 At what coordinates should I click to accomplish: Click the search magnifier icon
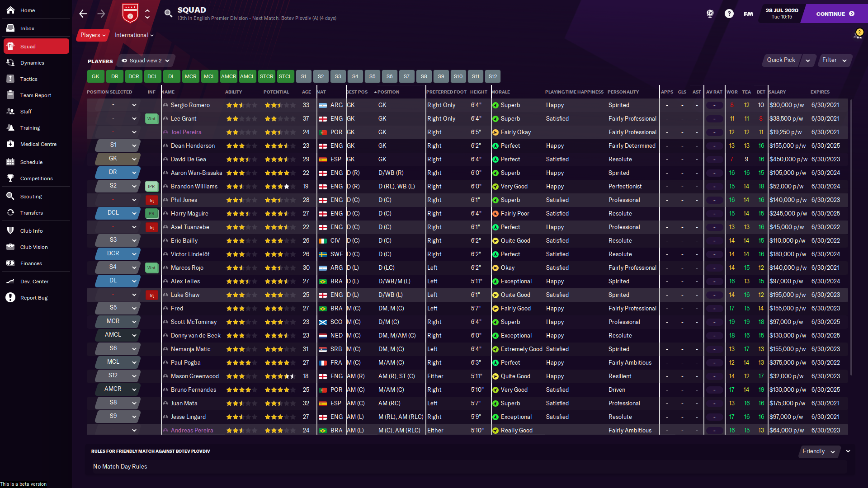168,14
